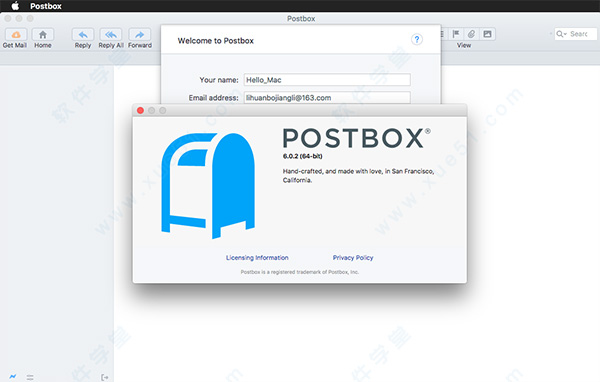Click the sidebar options lines icon
Viewport: 600px width, 382px height.
coord(30,377)
